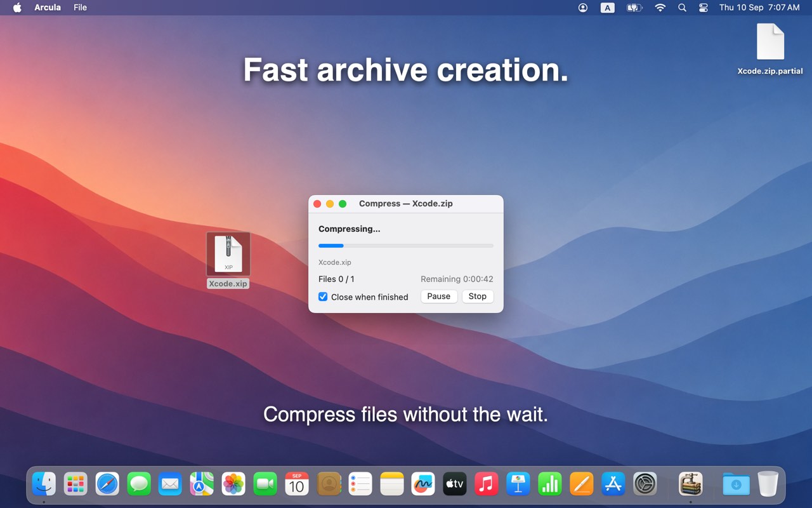Image resolution: width=812 pixels, height=508 pixels.
Task: Select the Xcode.zip.partial file icon
Action: pos(770,42)
